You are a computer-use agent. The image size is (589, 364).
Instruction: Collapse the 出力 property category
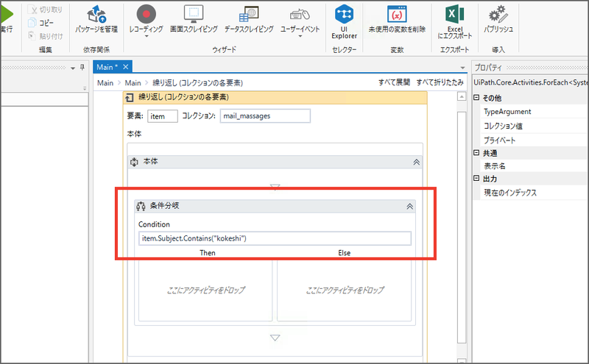476,178
